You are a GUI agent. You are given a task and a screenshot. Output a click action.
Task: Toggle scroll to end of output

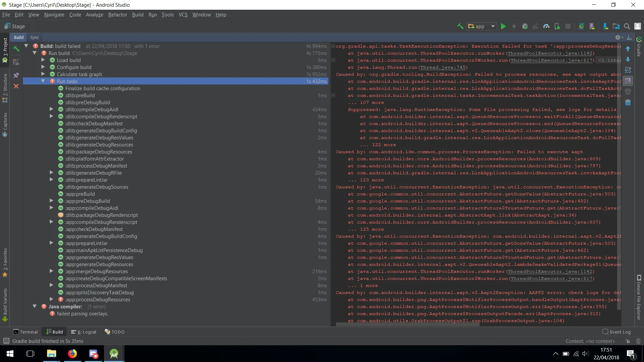click(628, 81)
